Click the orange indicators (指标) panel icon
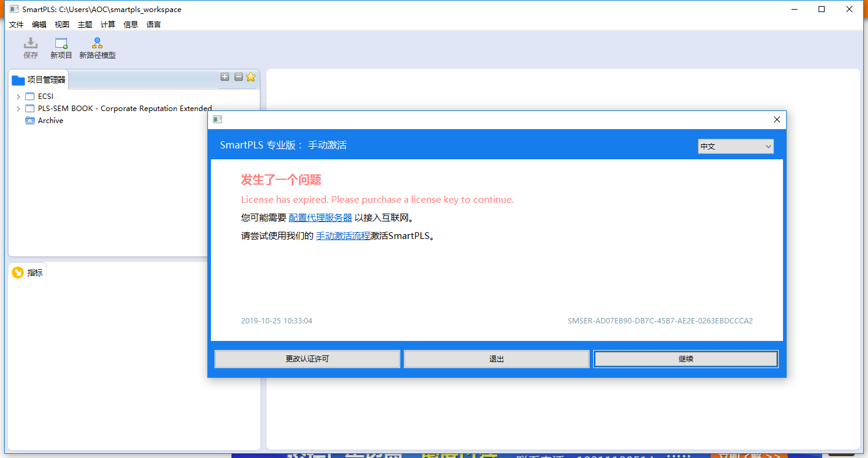Viewport: 868px width, 458px height. coord(18,273)
